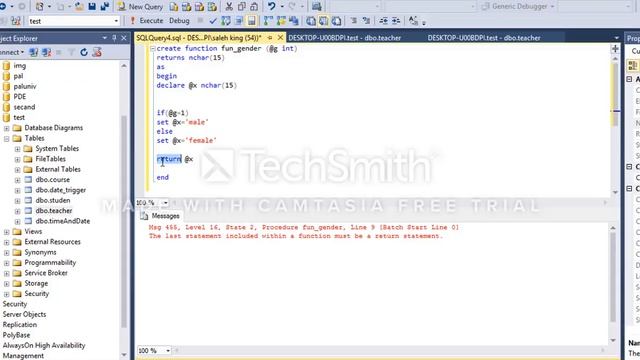The height and width of the screenshot is (360, 640).
Task: Switch to second DESKTOP-U00BDPI.test dbo.teacher tab
Action: (484, 38)
